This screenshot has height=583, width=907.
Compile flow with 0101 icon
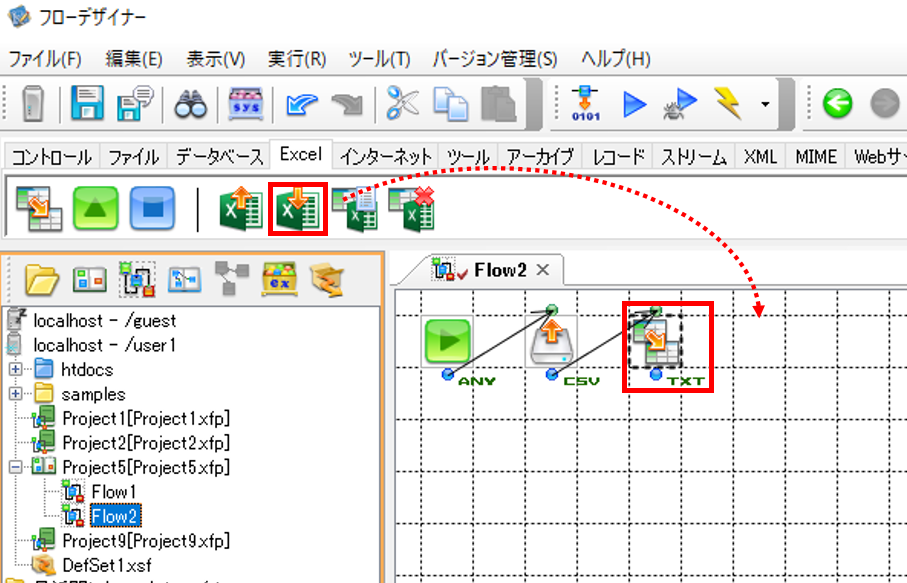point(585,104)
